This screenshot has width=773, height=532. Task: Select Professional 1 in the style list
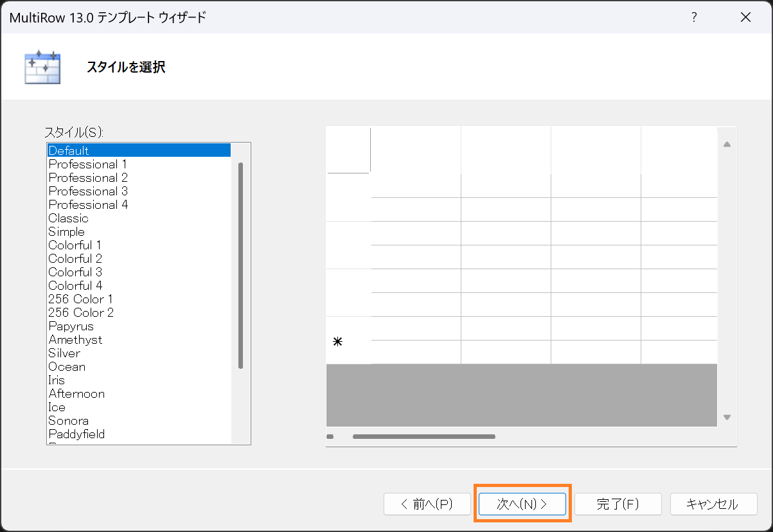click(139, 164)
